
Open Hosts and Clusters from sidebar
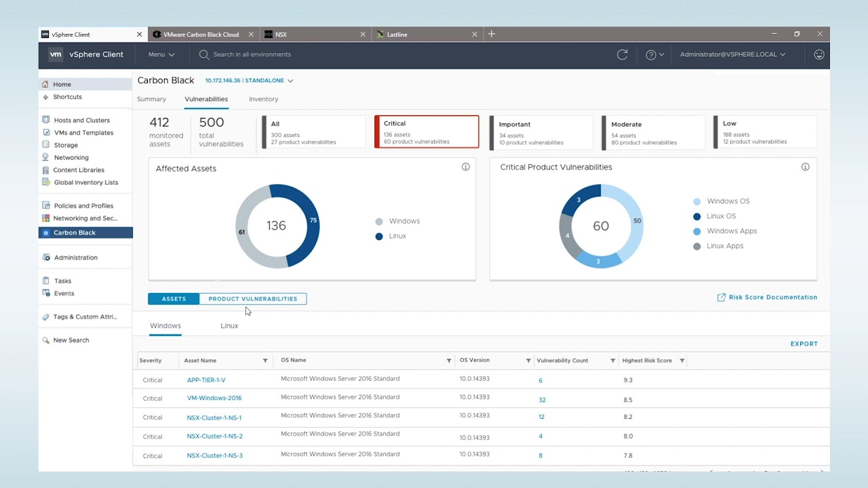tap(82, 120)
